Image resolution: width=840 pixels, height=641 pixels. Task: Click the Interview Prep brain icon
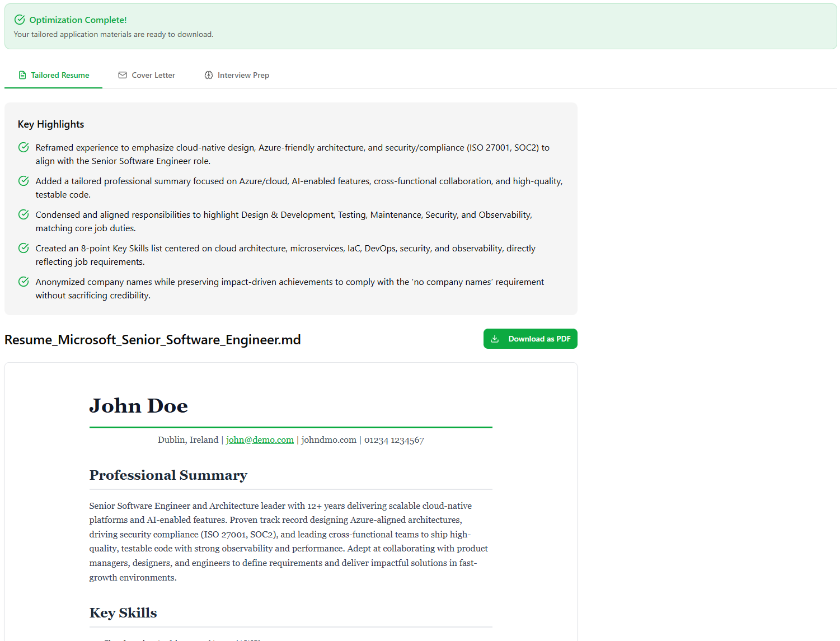tap(209, 75)
